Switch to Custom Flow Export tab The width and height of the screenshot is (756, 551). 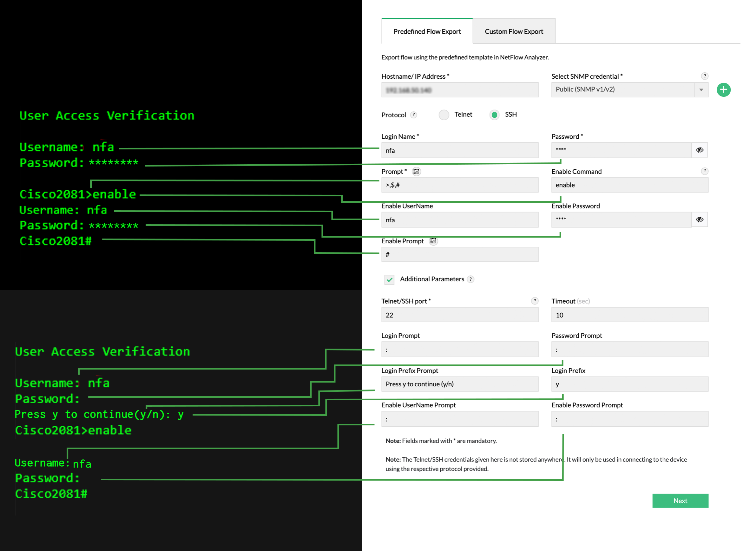click(514, 31)
